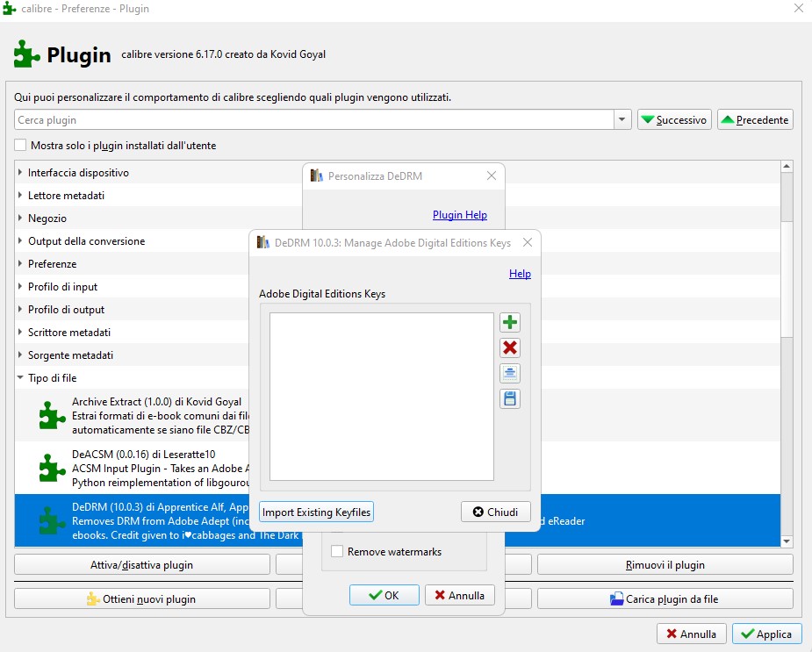Click the green arrow on Precedente
The height and width of the screenshot is (652, 812).
[x=729, y=118]
